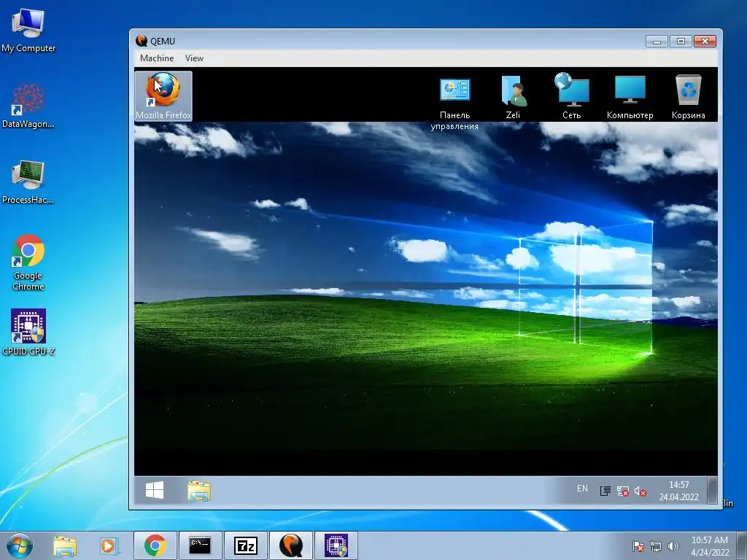
Task: Click the EN language indicator in guest
Action: tap(582, 489)
